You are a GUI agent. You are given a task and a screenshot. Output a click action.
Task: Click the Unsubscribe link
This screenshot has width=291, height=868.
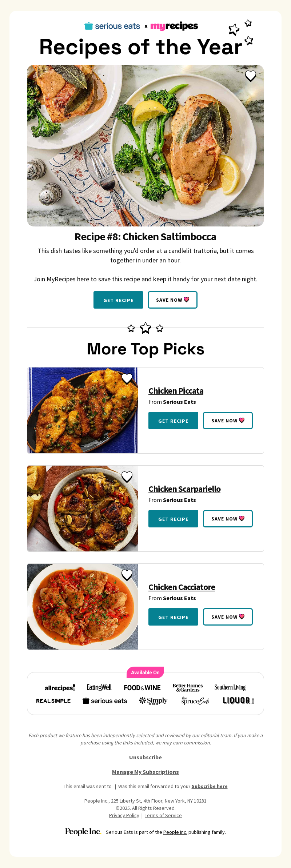click(x=145, y=757)
